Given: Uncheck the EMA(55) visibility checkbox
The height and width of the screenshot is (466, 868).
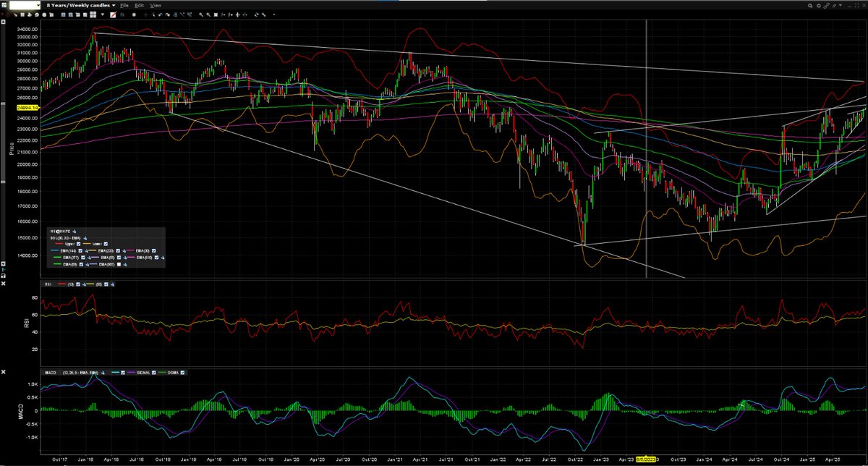Looking at the screenshot, I should point(119,258).
